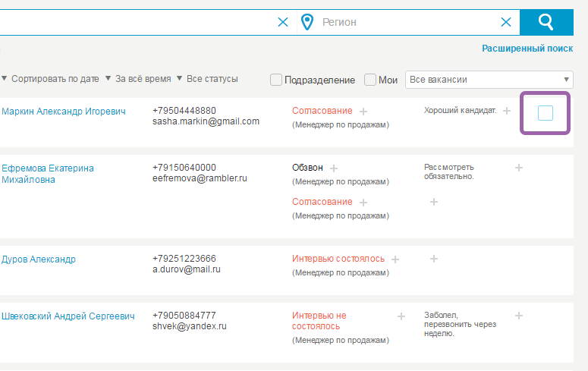Screen dimensions: 588x371
Task: Click Интервью не состоялось status
Action: 319,321
